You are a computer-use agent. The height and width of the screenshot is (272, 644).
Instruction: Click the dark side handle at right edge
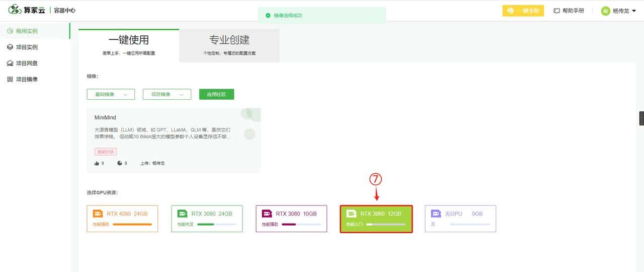(x=641, y=118)
